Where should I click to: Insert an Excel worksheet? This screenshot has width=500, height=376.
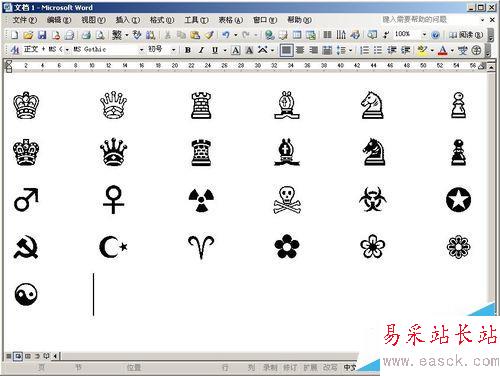point(311,35)
